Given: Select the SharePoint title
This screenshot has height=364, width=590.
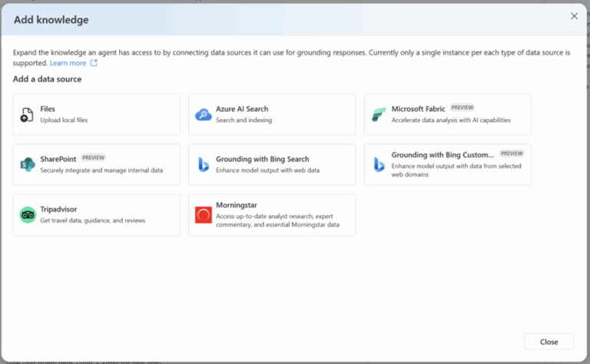Looking at the screenshot, I should (58, 159).
